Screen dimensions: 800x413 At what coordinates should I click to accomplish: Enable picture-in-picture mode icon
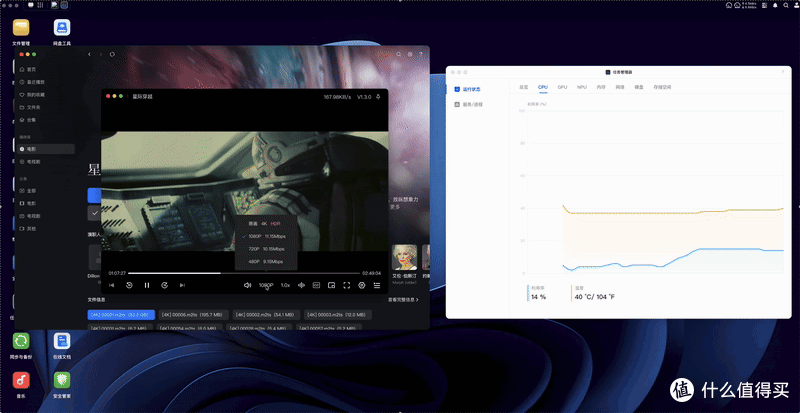[x=332, y=285]
